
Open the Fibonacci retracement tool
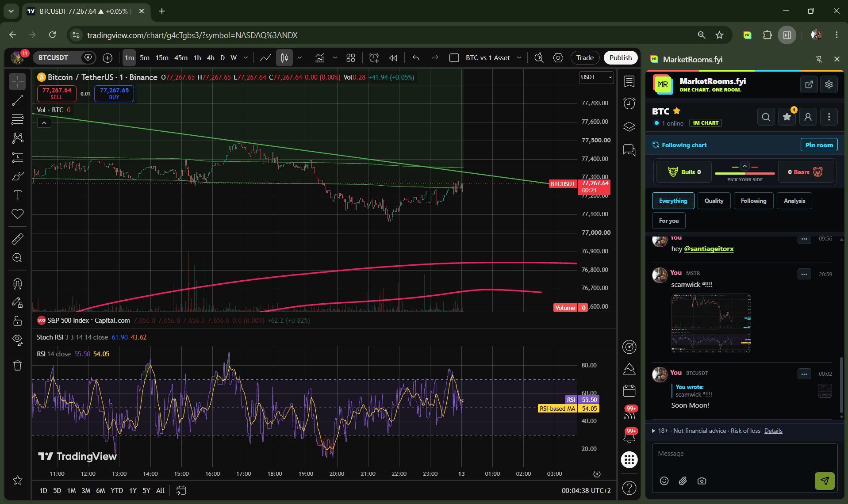17,119
